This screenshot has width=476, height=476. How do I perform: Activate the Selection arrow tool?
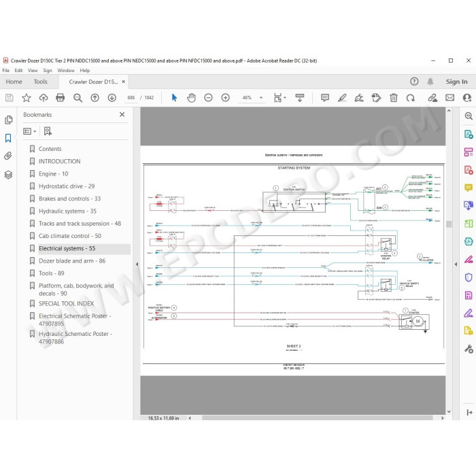coord(174,98)
